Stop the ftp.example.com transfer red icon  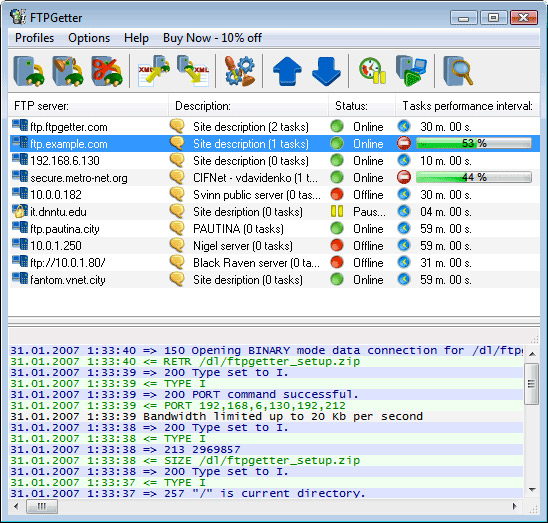(404, 143)
